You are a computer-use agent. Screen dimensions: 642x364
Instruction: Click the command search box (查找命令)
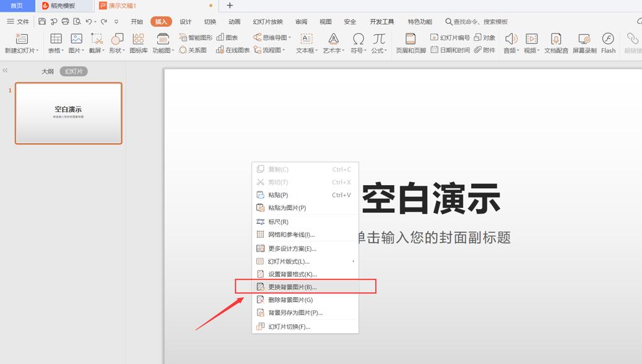[x=477, y=22]
